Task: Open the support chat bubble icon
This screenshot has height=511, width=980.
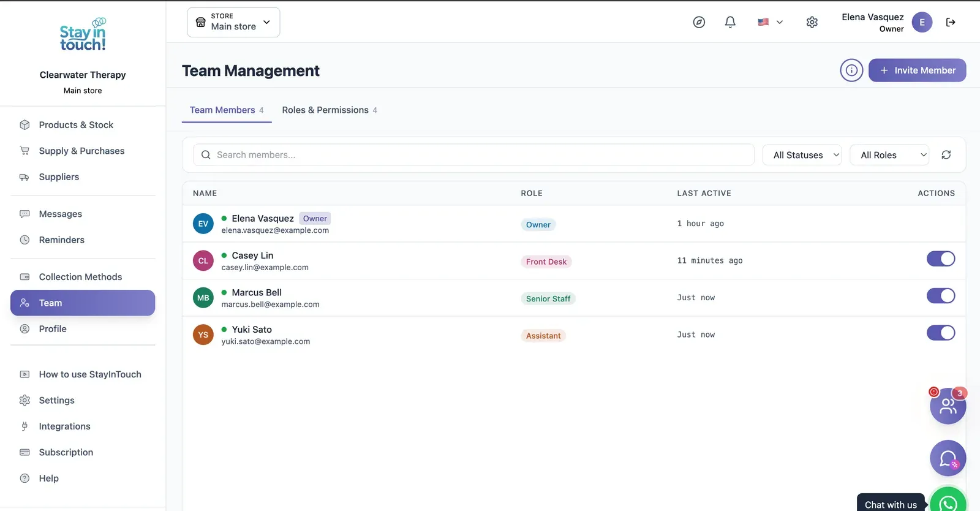Action: coord(948,458)
